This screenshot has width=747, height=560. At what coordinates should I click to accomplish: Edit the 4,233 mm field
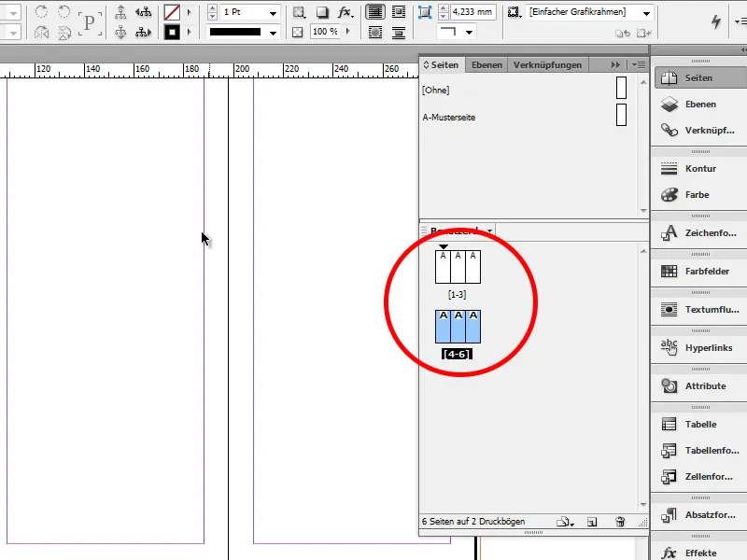pyautogui.click(x=472, y=12)
